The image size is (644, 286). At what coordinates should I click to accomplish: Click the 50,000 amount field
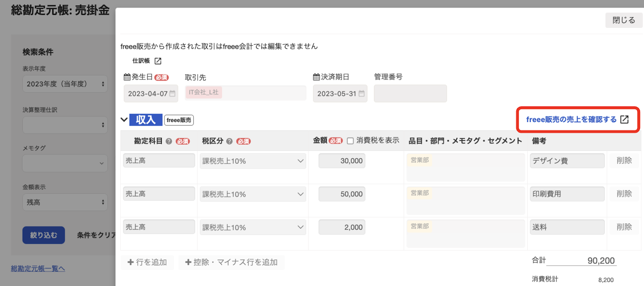coord(342,194)
